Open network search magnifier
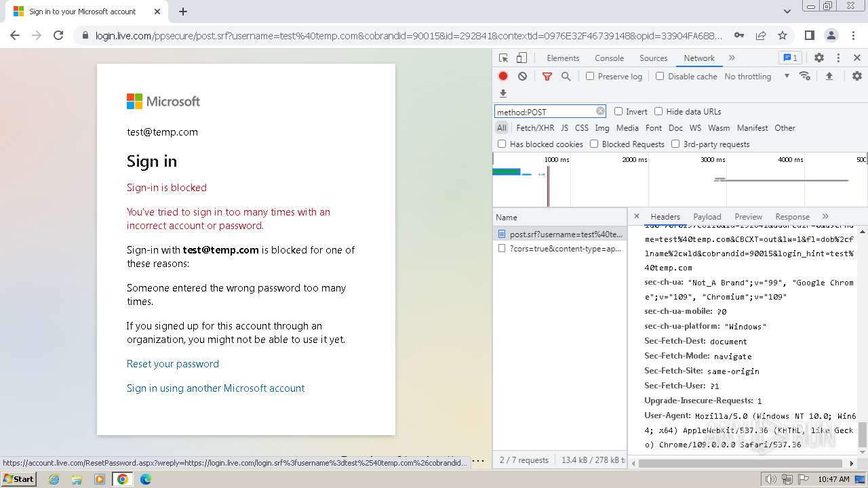This screenshot has height=488, width=868. click(566, 77)
